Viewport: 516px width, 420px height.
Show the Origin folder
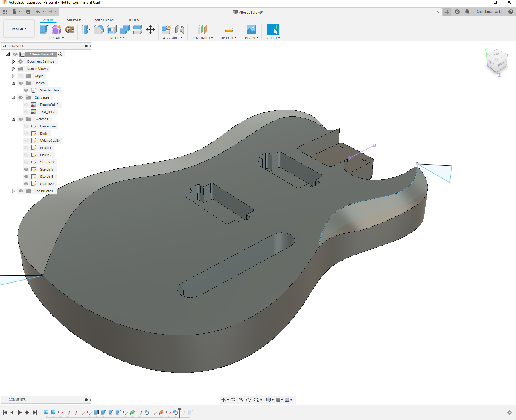coord(21,76)
